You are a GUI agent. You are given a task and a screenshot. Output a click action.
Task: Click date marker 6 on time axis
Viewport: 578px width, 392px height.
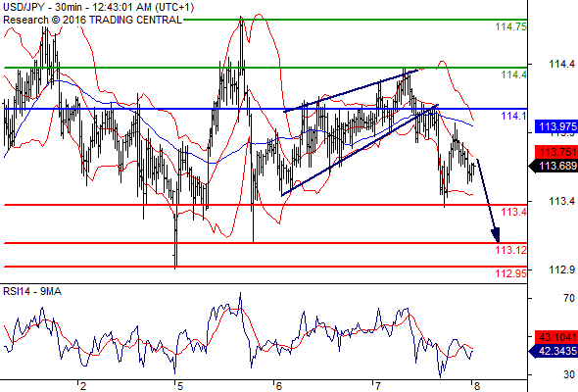click(x=278, y=386)
